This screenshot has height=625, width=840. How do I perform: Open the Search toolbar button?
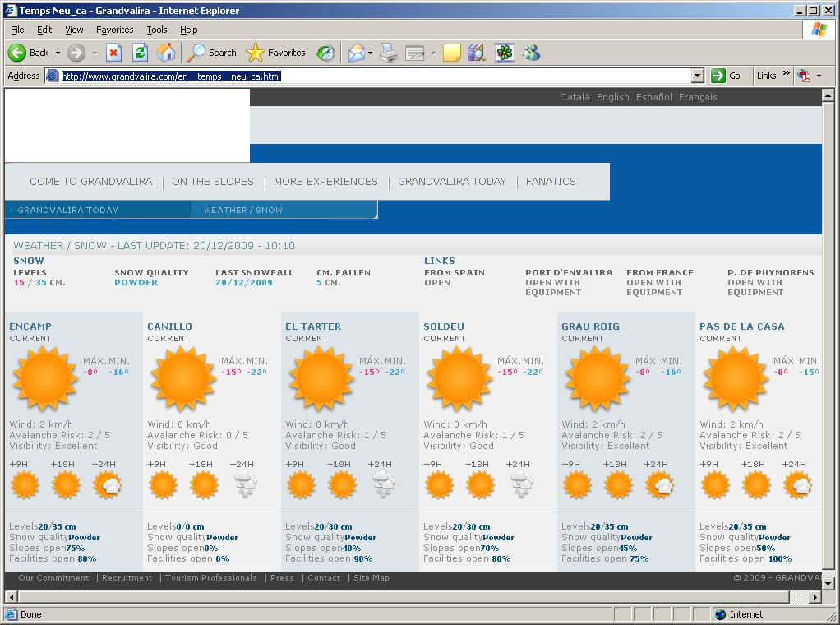point(213,53)
